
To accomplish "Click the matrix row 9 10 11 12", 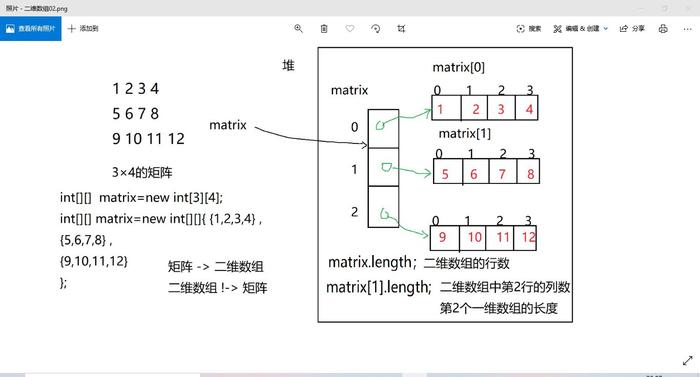I will [148, 139].
